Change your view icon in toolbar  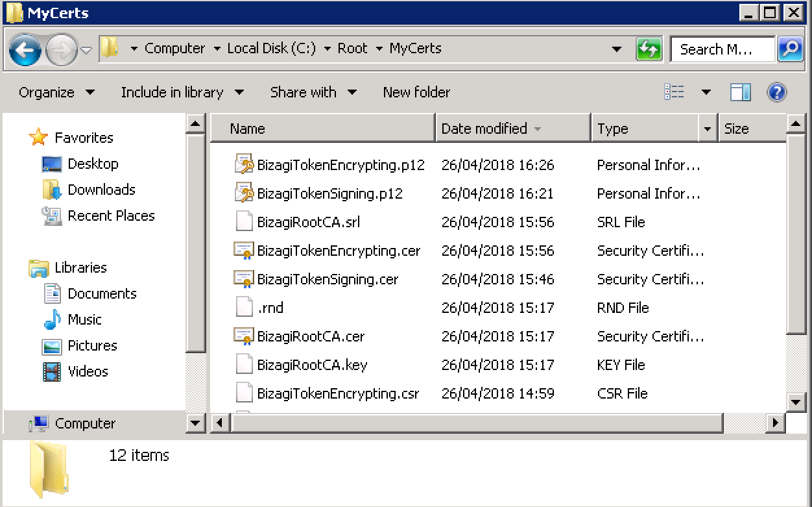pyautogui.click(x=675, y=92)
